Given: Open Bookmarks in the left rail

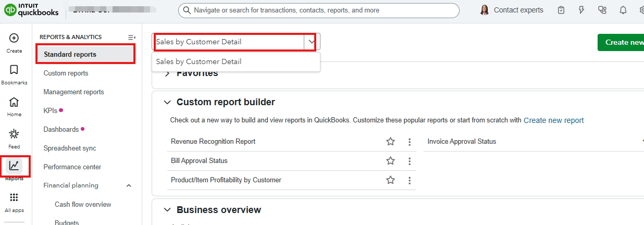Looking at the screenshot, I should pyautogui.click(x=14, y=70).
